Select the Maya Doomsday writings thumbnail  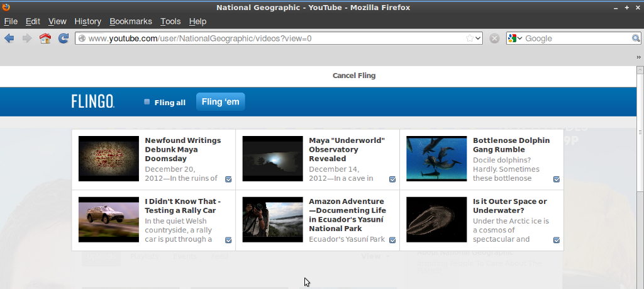(x=109, y=159)
